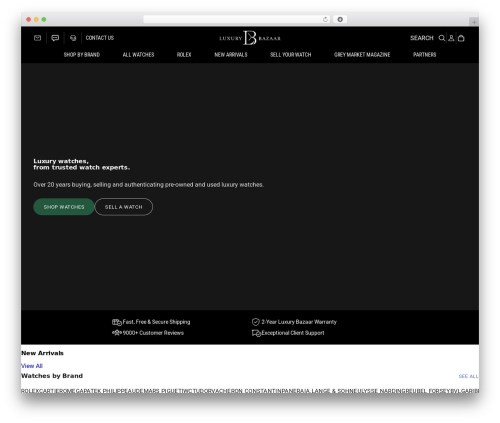Click the email envelope icon

pyautogui.click(x=37, y=38)
